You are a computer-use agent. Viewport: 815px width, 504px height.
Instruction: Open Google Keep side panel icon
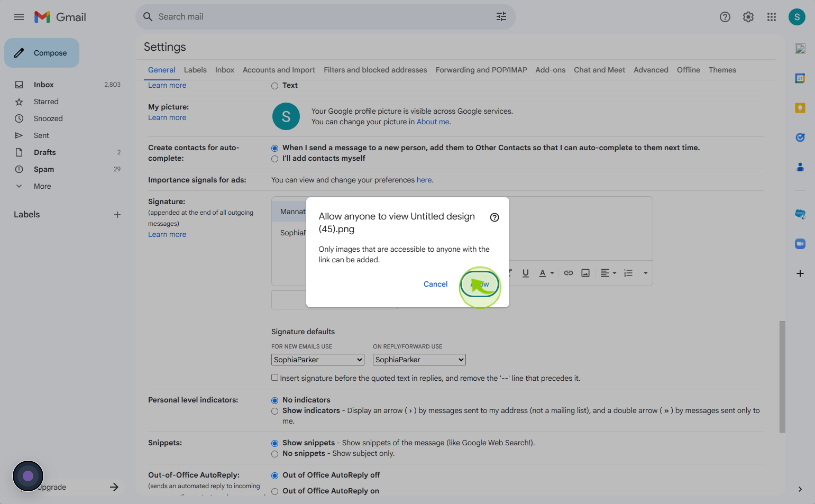[x=800, y=108]
